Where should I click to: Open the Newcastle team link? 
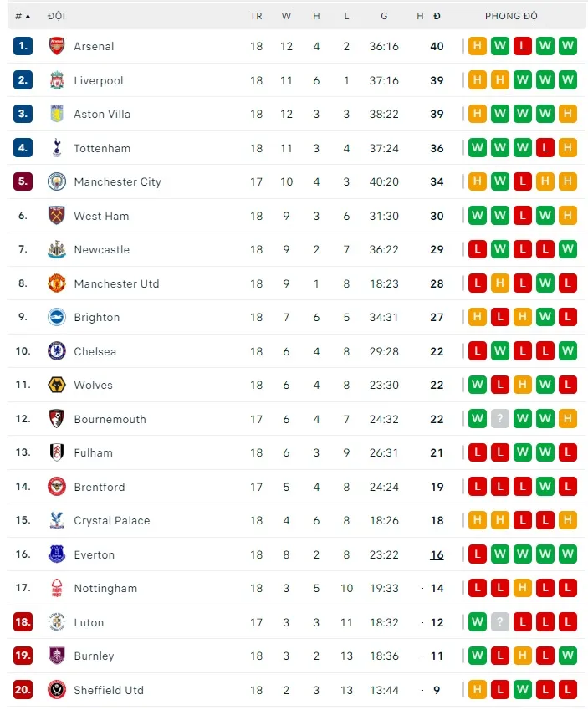[101, 249]
